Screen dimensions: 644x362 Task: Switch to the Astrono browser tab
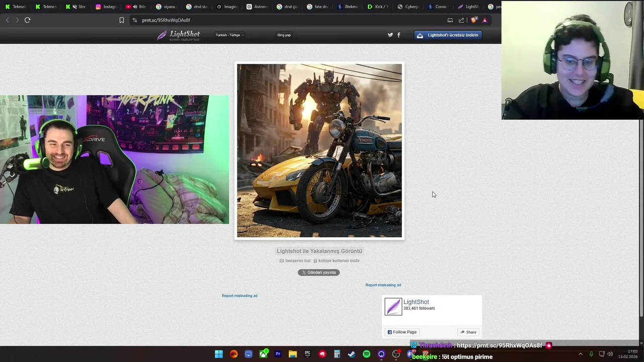pyautogui.click(x=257, y=7)
